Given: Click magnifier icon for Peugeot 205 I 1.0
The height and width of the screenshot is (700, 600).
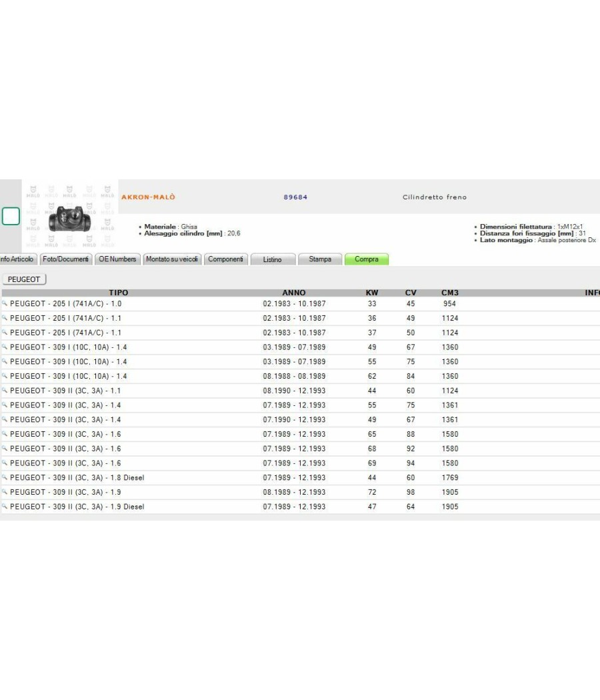Looking at the screenshot, I should click(5, 303).
